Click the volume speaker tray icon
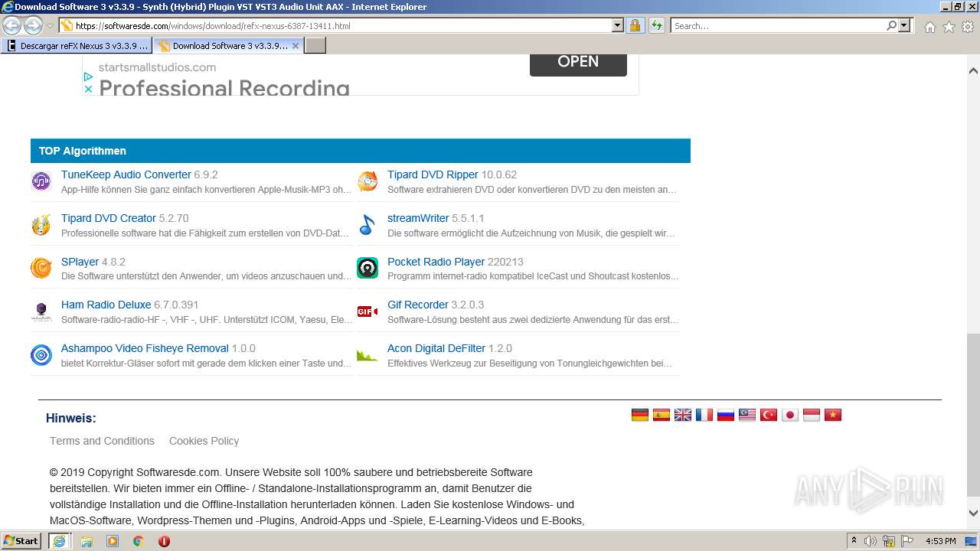 [871, 541]
